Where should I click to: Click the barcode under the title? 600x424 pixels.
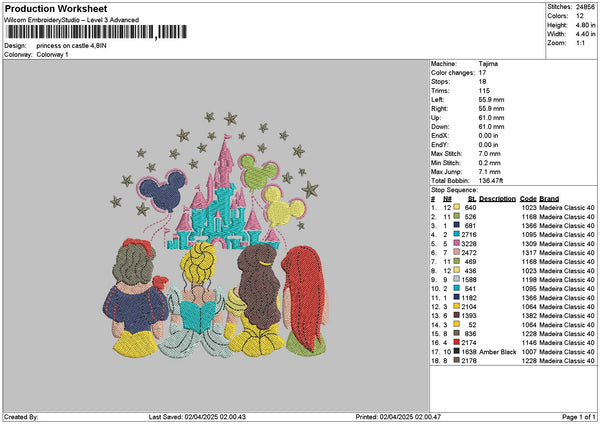[97, 32]
